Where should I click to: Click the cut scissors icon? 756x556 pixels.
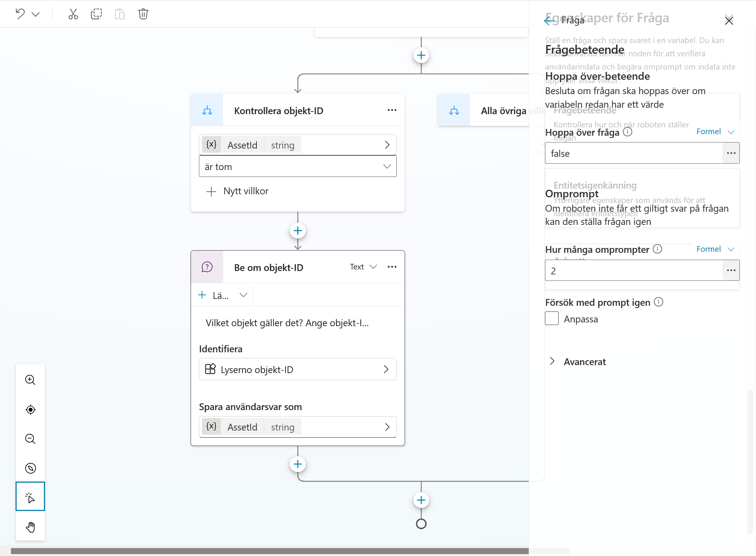73,14
